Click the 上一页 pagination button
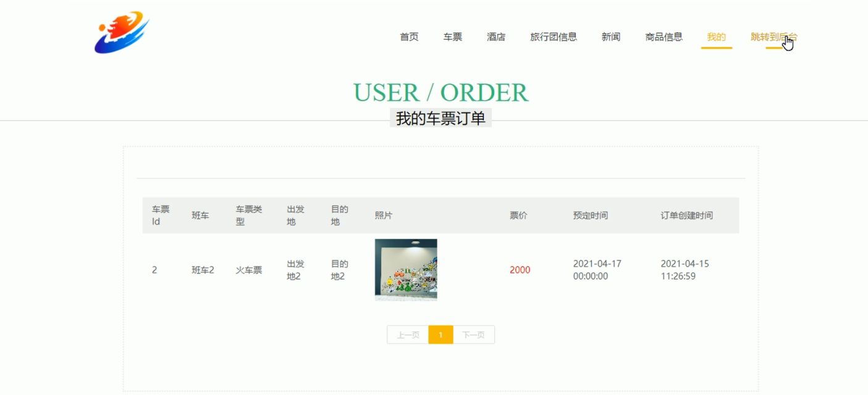The image size is (868, 395). [408, 335]
